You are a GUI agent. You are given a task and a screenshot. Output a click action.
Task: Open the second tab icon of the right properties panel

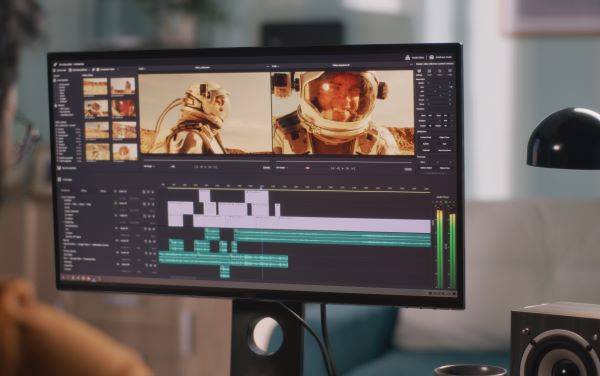429,72
